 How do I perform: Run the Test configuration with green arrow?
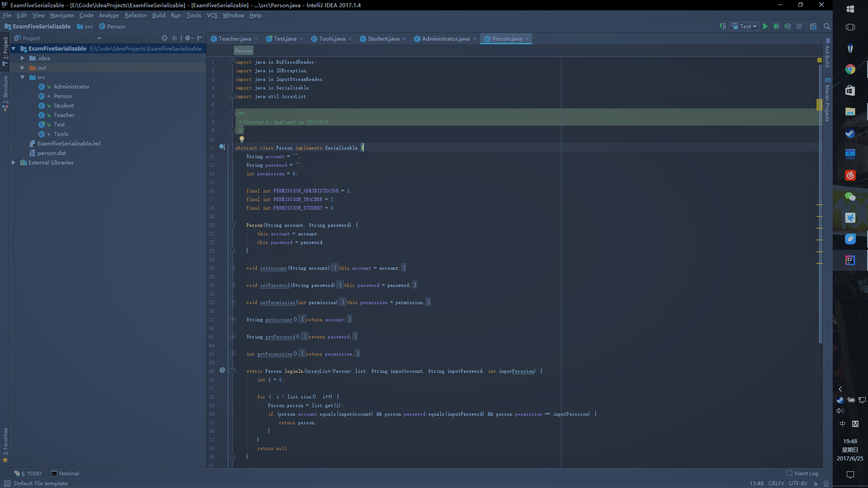765,27
